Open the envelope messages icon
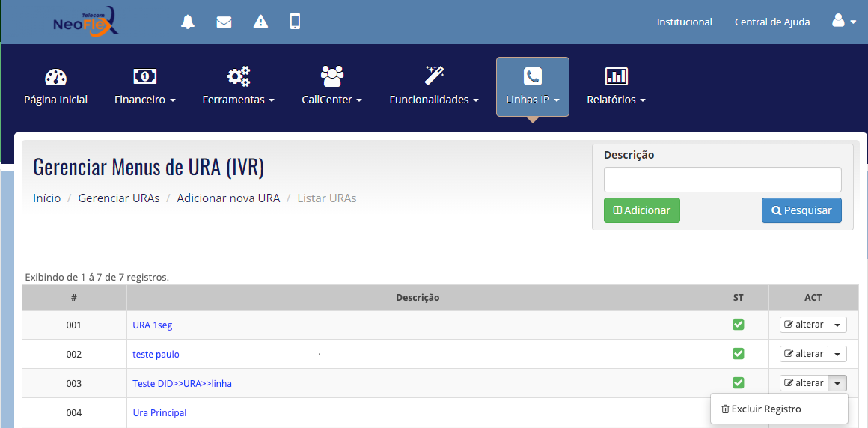868x428 pixels. click(x=224, y=22)
